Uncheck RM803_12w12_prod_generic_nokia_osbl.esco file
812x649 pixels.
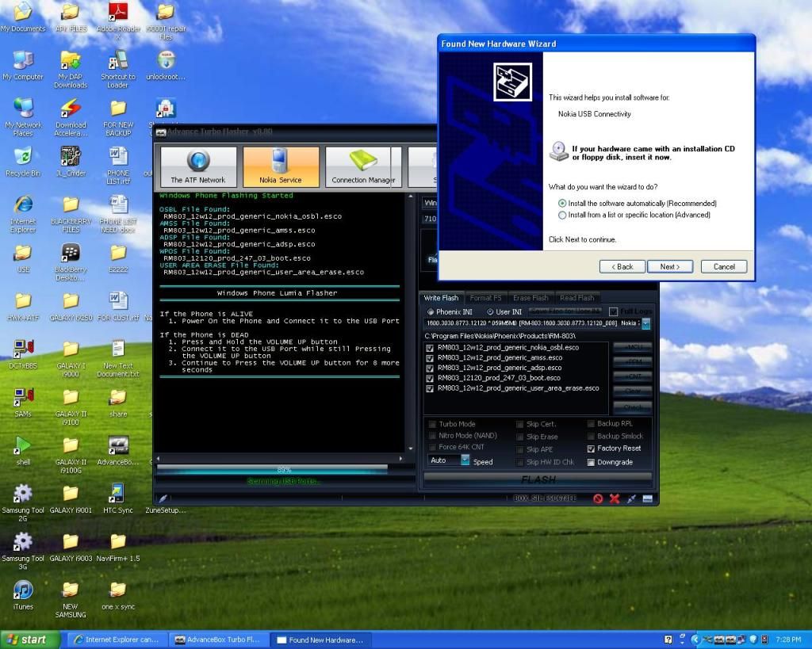pyautogui.click(x=429, y=349)
